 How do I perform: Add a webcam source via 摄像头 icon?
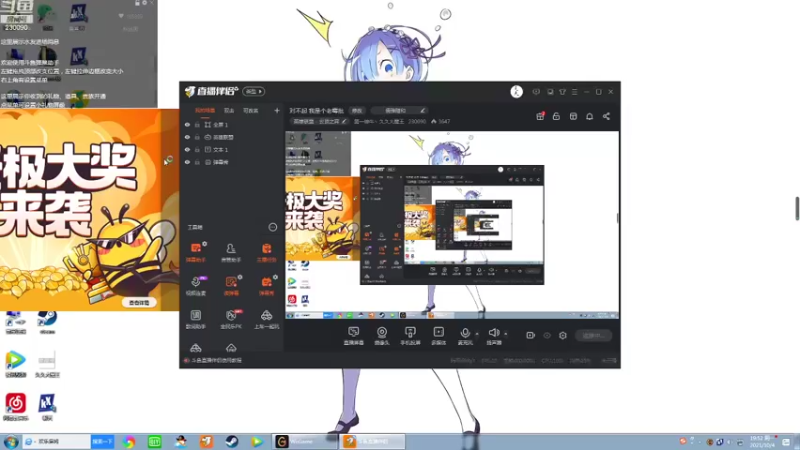point(382,336)
